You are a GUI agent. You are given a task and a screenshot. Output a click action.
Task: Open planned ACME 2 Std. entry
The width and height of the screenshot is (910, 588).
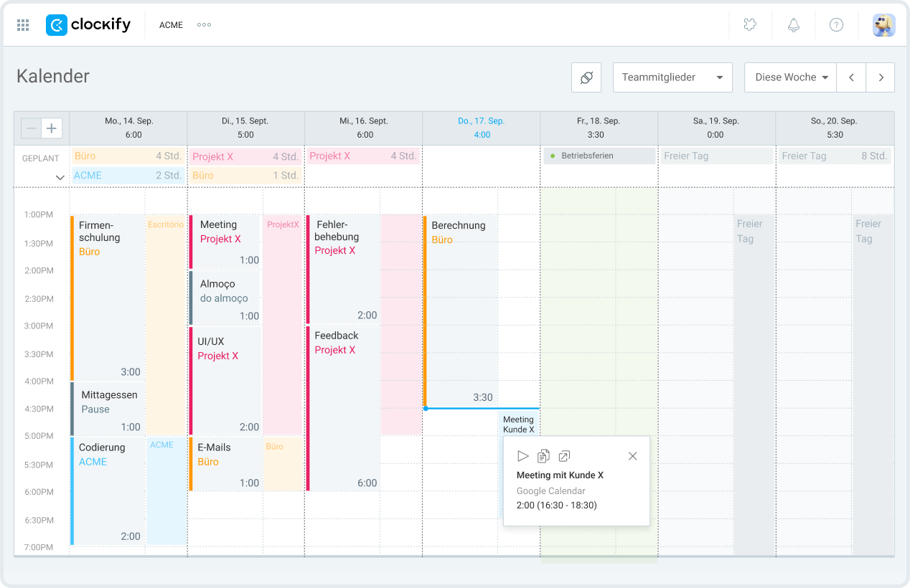[128, 175]
